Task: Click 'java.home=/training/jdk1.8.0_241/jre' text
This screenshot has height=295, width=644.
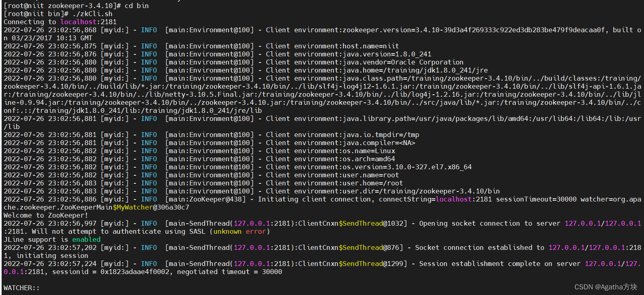Action: click(415, 70)
